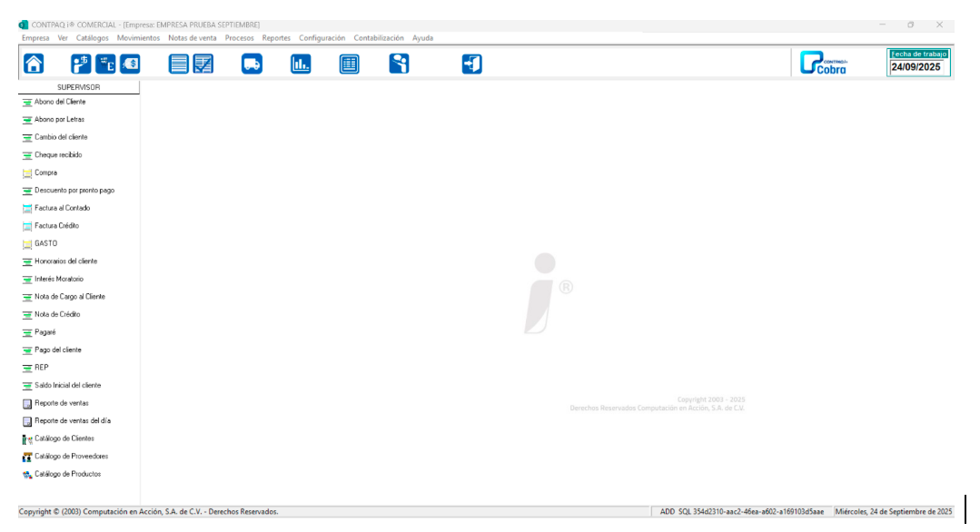Open the Catálogos menu
980x532 pixels.
point(93,38)
